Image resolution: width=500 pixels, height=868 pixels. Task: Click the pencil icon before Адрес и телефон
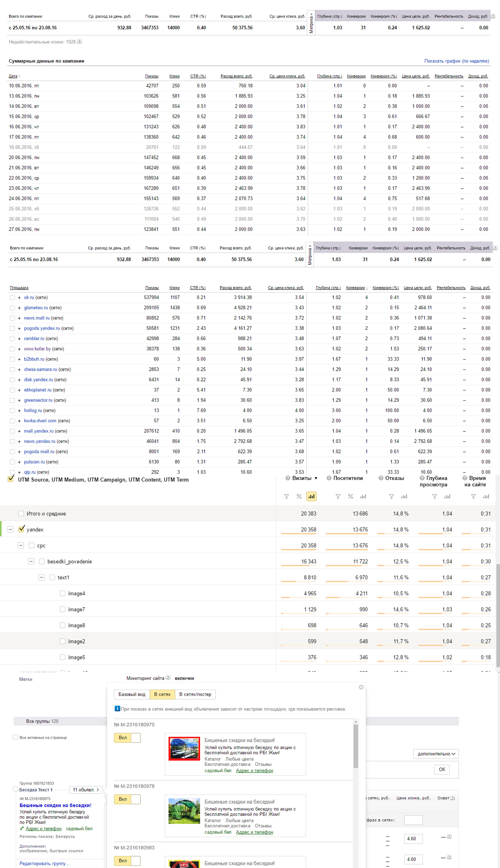(22, 829)
